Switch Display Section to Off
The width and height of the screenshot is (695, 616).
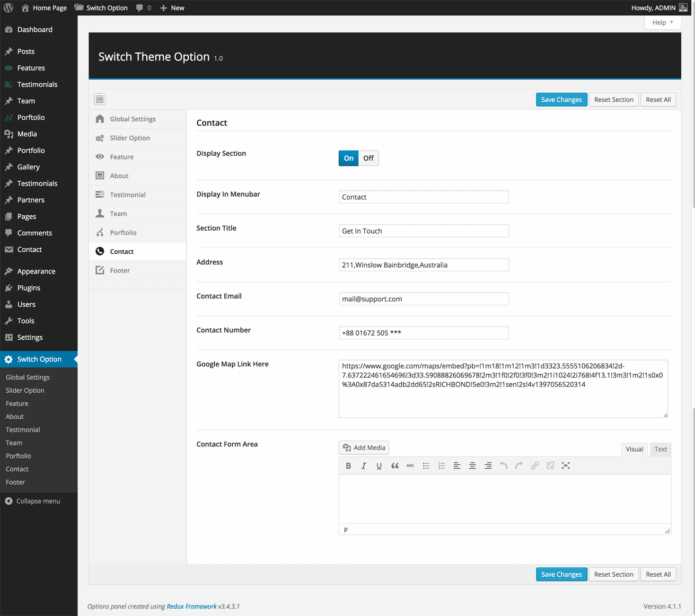coord(368,158)
